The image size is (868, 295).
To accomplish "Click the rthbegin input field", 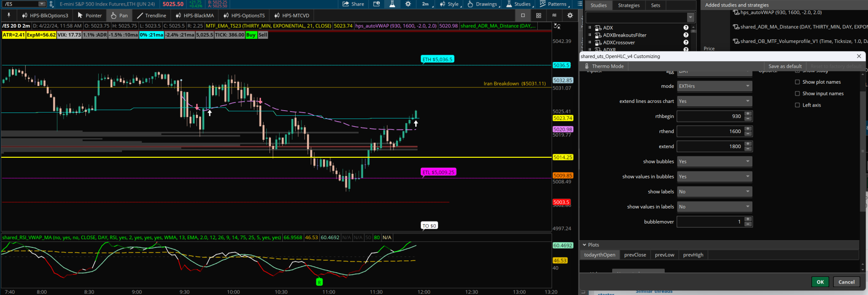I will (x=710, y=116).
